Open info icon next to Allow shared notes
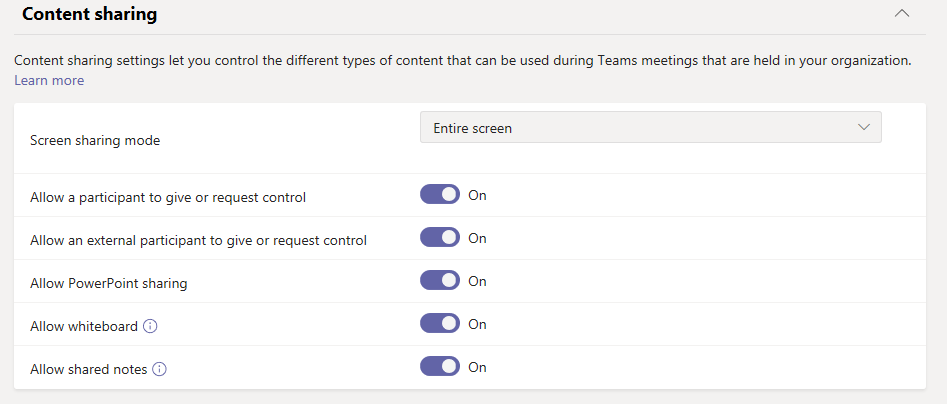The width and height of the screenshot is (947, 404). (160, 369)
